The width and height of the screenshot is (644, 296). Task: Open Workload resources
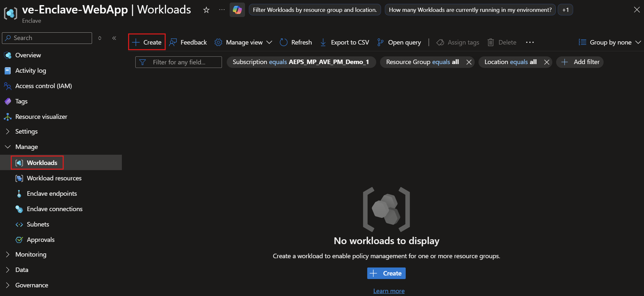[x=54, y=178]
